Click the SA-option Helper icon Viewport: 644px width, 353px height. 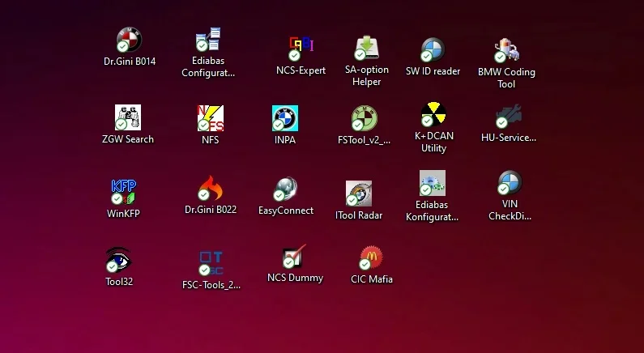(367, 48)
